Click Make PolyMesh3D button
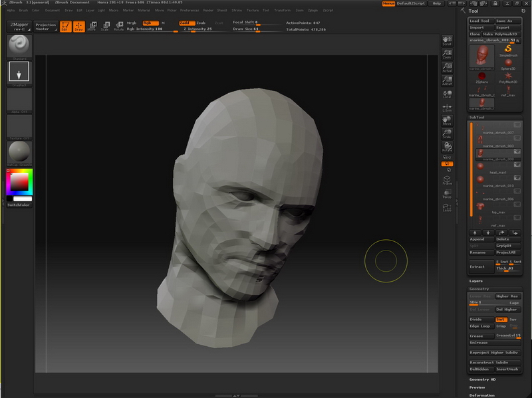 coord(501,35)
